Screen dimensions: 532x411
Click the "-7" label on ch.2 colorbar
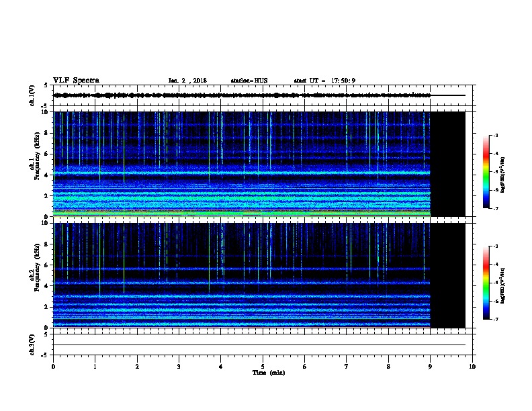pos(495,319)
